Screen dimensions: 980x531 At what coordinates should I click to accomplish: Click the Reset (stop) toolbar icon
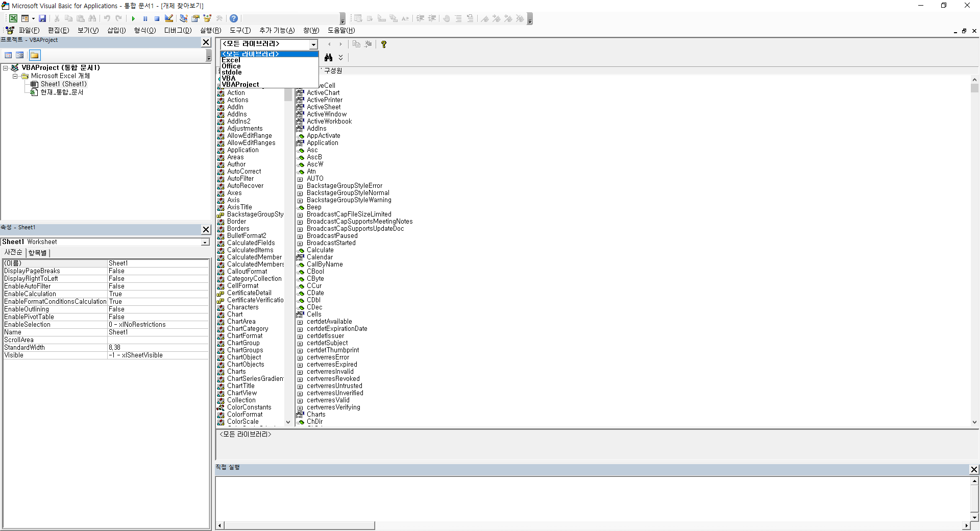pos(157,18)
